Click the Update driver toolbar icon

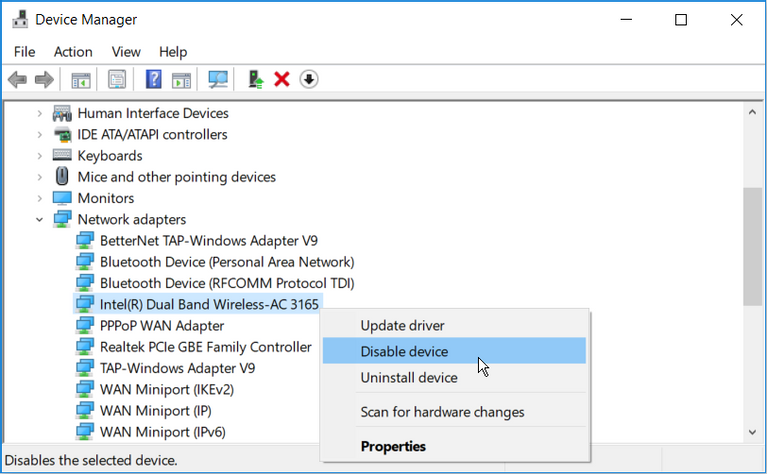pyautogui.click(x=256, y=79)
